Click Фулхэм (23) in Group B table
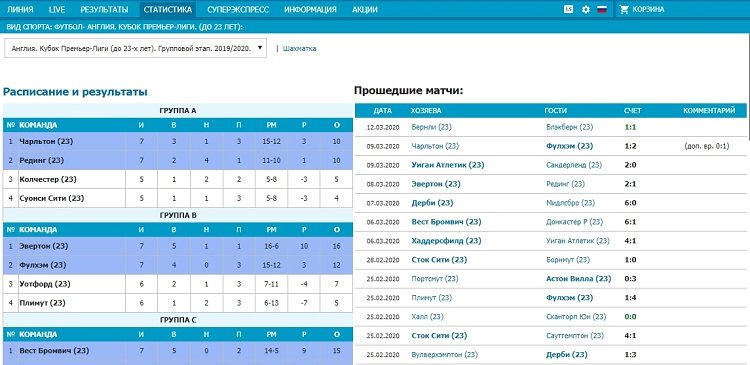The width and height of the screenshot is (750, 365). pos(43,265)
